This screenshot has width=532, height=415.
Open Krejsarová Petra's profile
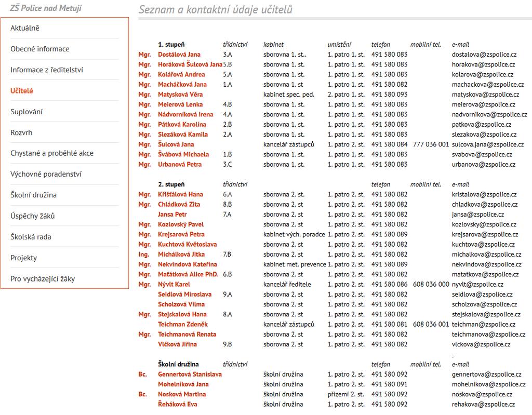pos(181,235)
